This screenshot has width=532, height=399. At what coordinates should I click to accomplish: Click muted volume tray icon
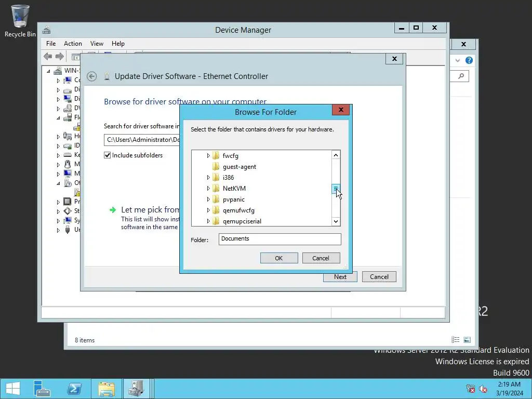click(x=483, y=389)
